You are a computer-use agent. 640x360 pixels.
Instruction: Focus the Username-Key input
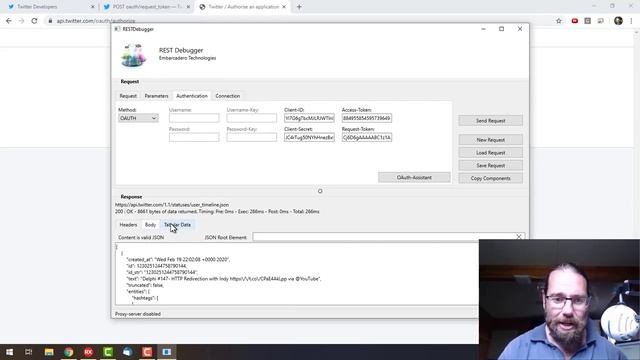click(251, 118)
